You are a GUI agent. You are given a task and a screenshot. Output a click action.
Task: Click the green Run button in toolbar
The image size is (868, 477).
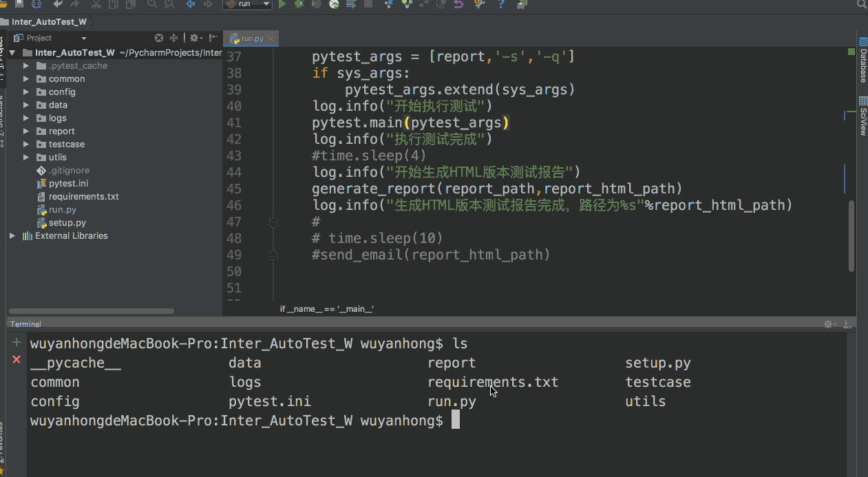[282, 4]
